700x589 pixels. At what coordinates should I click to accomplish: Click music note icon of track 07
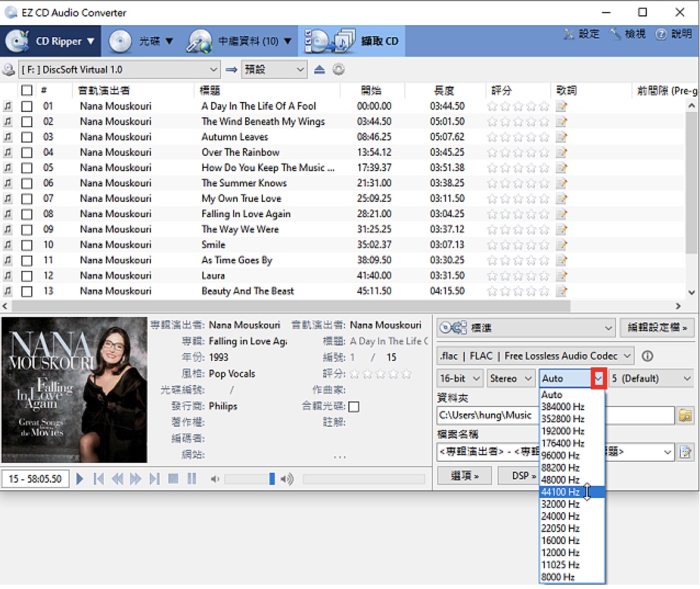(x=8, y=199)
